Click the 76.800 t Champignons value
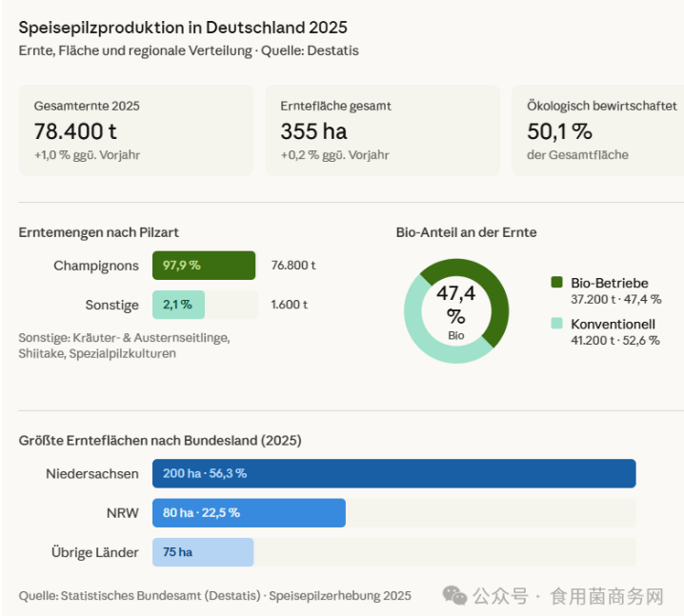This screenshot has height=616, width=684. tap(293, 266)
